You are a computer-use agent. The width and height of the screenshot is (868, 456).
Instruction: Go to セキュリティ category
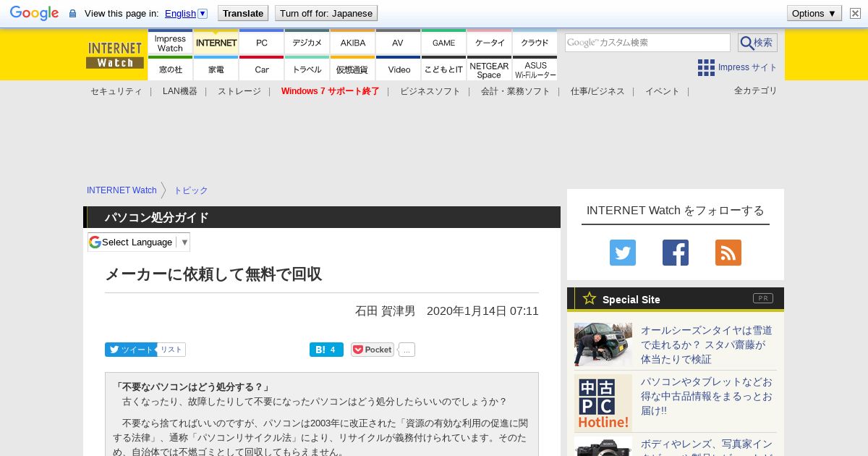point(116,91)
